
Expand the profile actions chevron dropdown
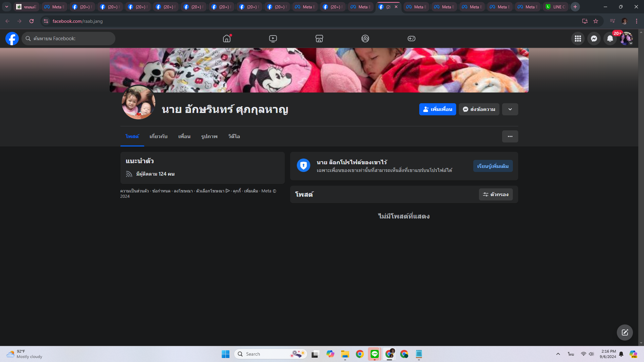(510, 109)
